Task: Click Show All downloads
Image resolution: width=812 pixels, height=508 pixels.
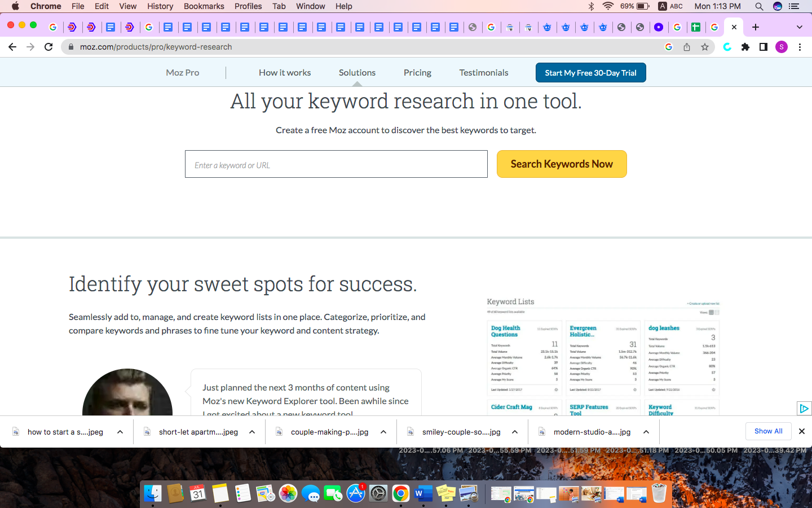Action: point(769,431)
